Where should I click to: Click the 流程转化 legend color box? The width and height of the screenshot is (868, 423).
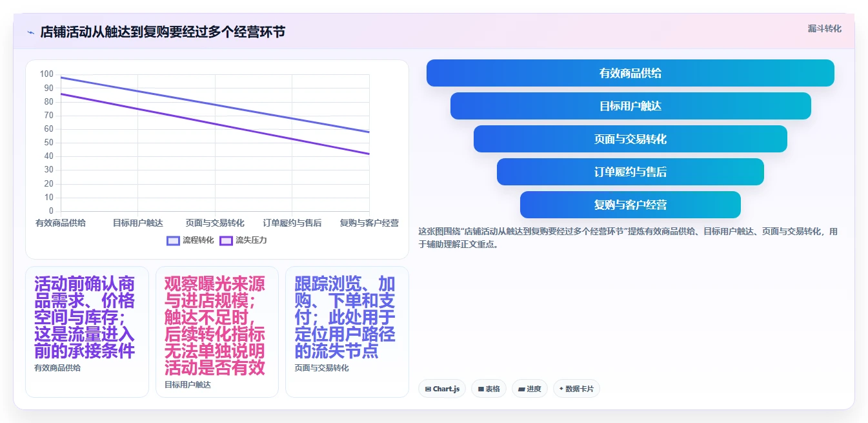(x=174, y=240)
